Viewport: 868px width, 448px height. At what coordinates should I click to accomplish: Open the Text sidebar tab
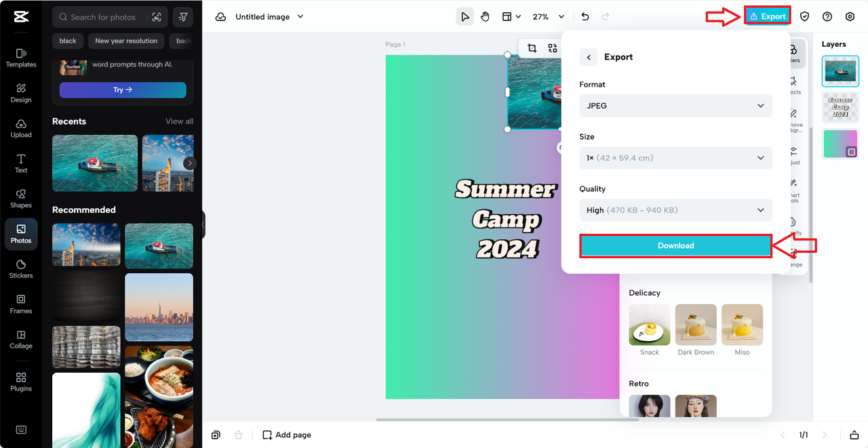(x=21, y=163)
